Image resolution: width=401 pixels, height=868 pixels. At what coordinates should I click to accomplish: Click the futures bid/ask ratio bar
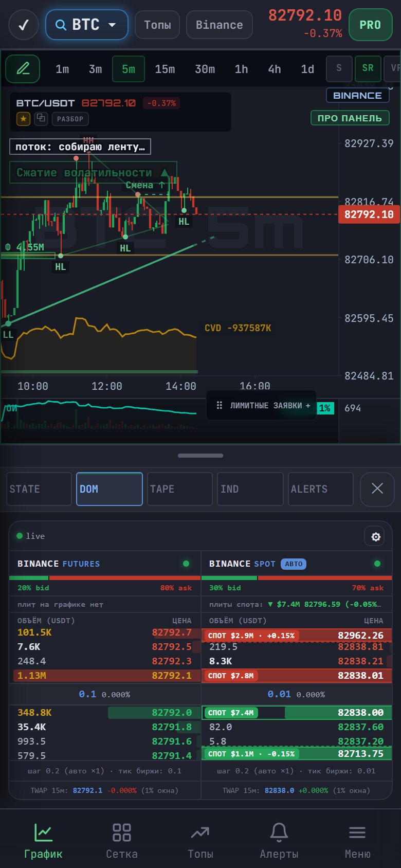pyautogui.click(x=105, y=578)
